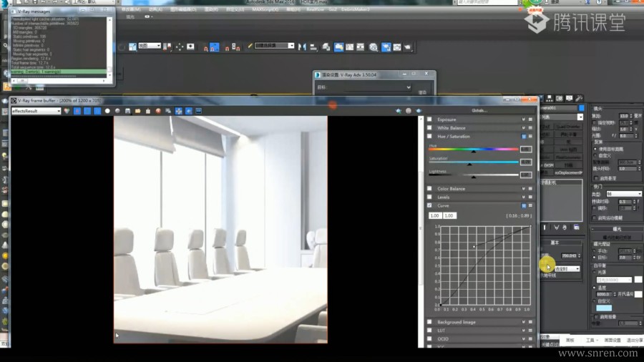Enable the Hue / Saturation checkbox

(x=429, y=136)
